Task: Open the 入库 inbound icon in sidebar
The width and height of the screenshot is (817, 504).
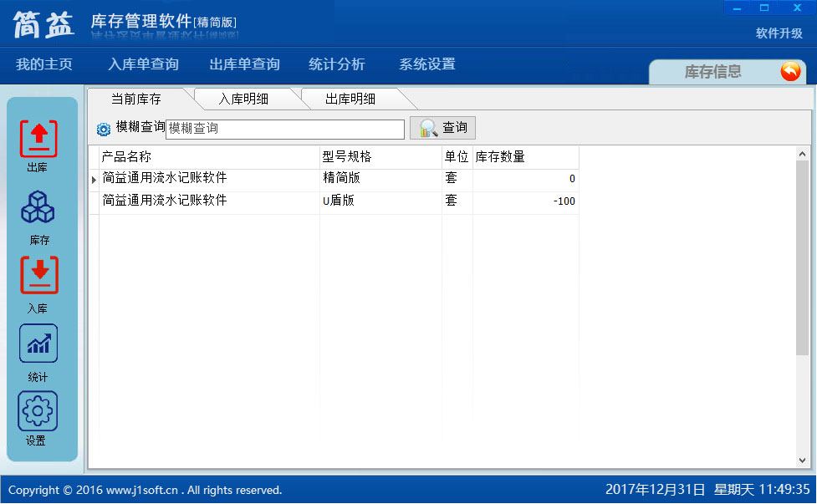Action: click(38, 276)
